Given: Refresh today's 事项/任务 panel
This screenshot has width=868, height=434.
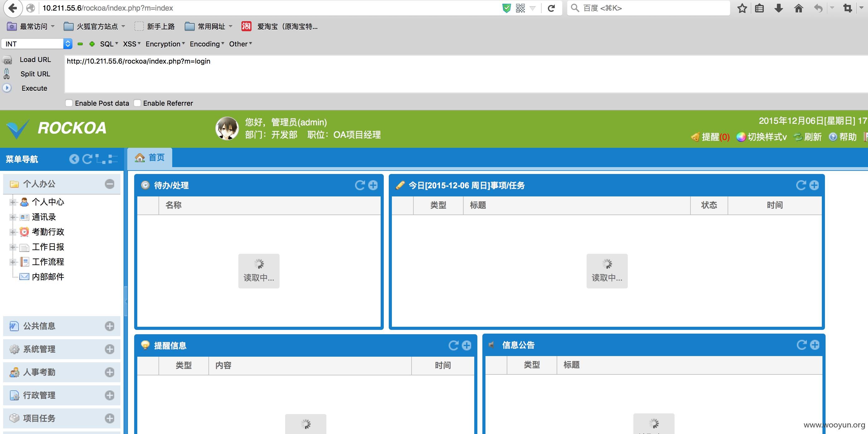Looking at the screenshot, I should point(801,185).
